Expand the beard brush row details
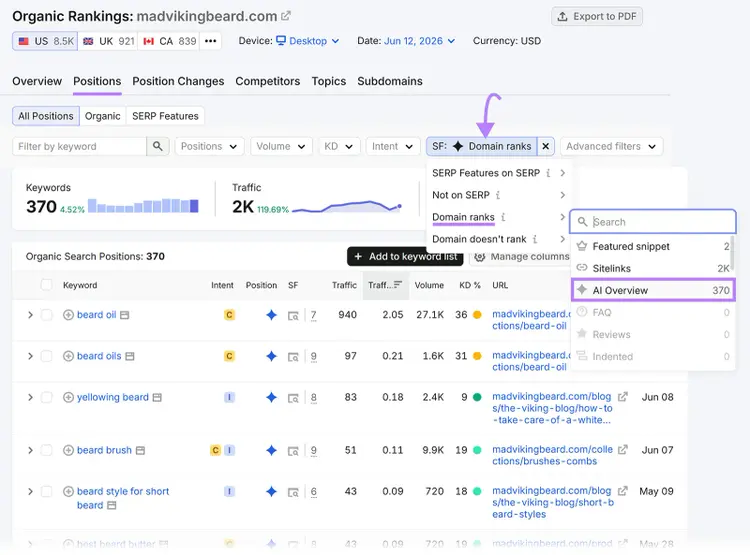Image resolution: width=750 pixels, height=555 pixels. [x=30, y=450]
